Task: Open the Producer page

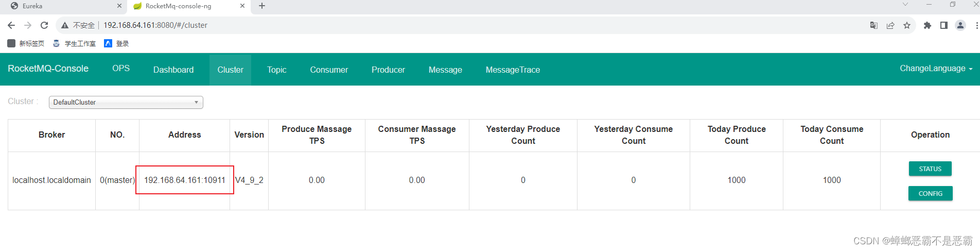Action: point(388,70)
